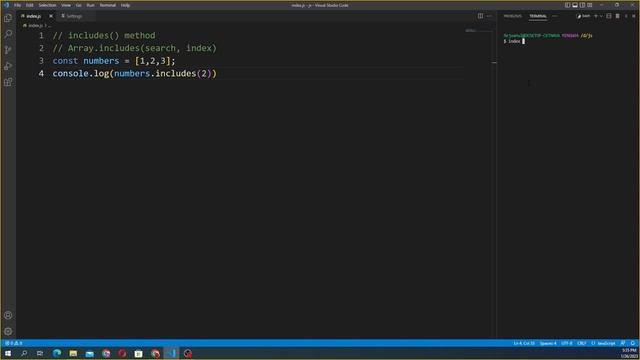Maximize the terminal panel size
The image size is (640, 360).
point(626,16)
